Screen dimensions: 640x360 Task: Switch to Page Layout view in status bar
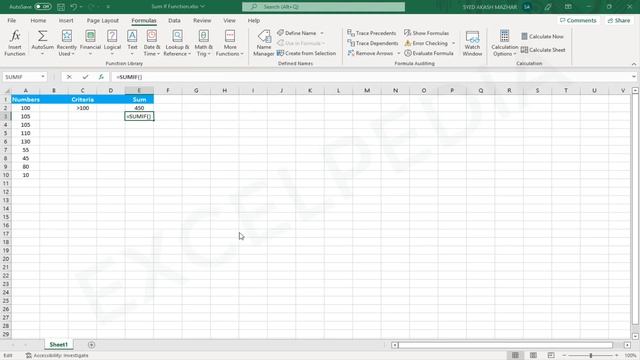(533, 356)
